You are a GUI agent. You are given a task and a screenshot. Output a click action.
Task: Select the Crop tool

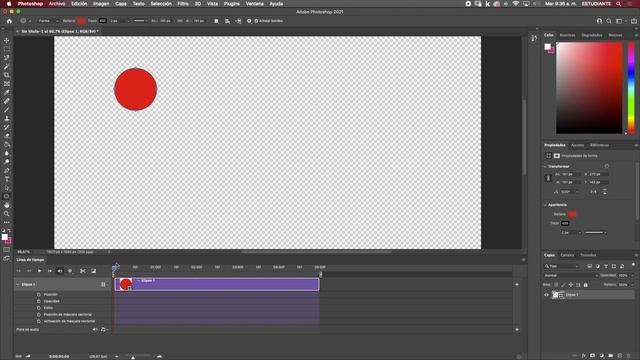coord(7,75)
